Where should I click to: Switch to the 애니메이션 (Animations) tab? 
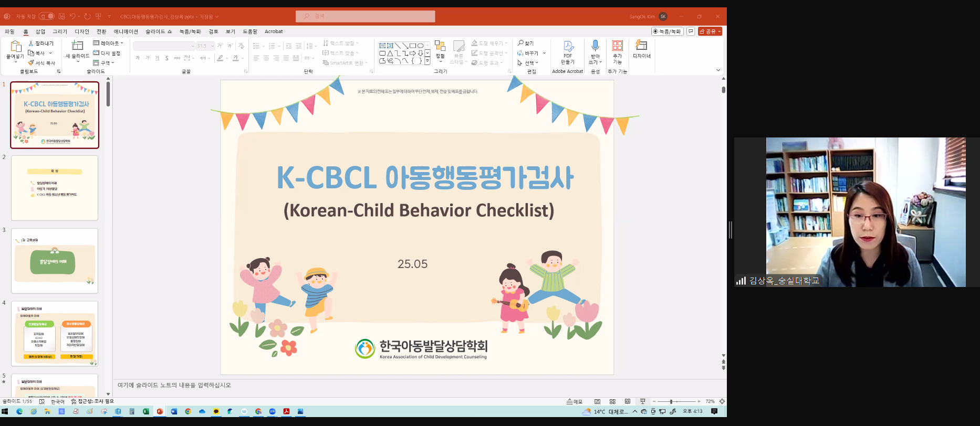click(126, 31)
